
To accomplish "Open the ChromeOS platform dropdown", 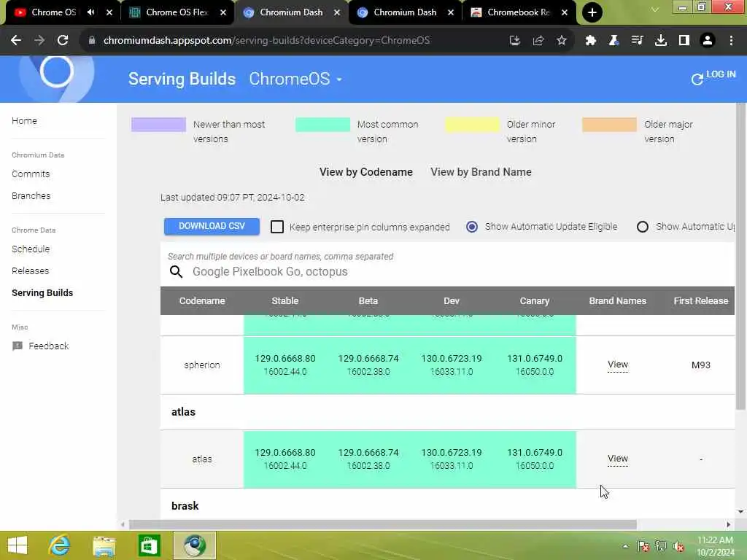I will [295, 79].
